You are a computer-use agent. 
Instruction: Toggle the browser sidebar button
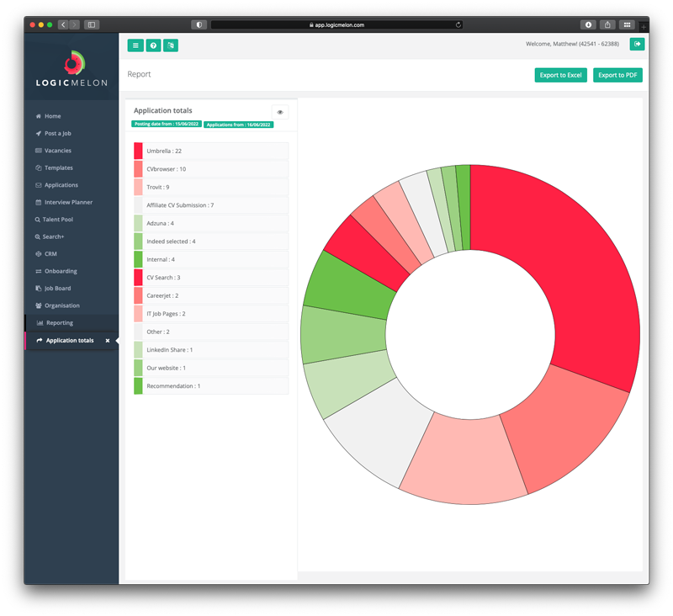(92, 25)
